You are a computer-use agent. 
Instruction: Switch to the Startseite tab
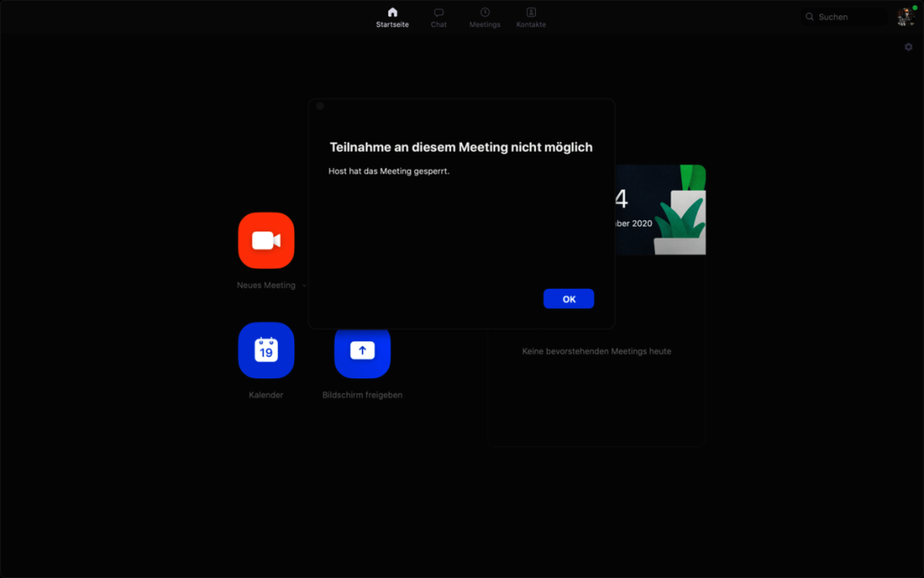click(393, 13)
